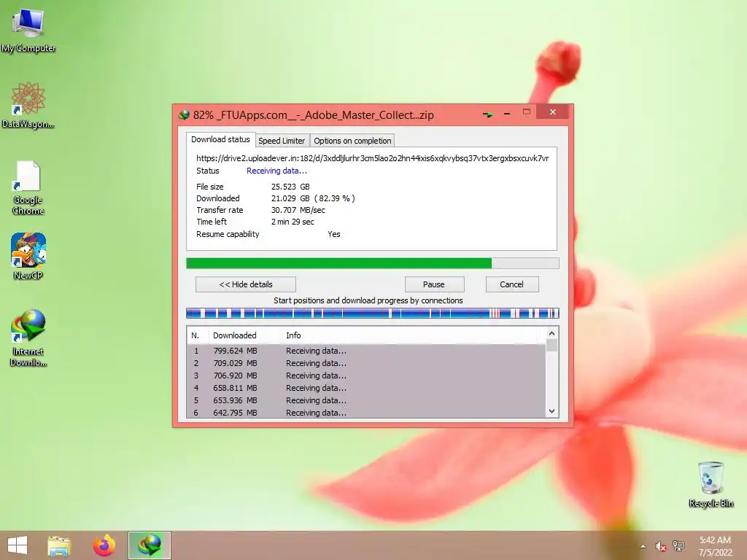
Task: Open the network tray icon
Action: 678,546
